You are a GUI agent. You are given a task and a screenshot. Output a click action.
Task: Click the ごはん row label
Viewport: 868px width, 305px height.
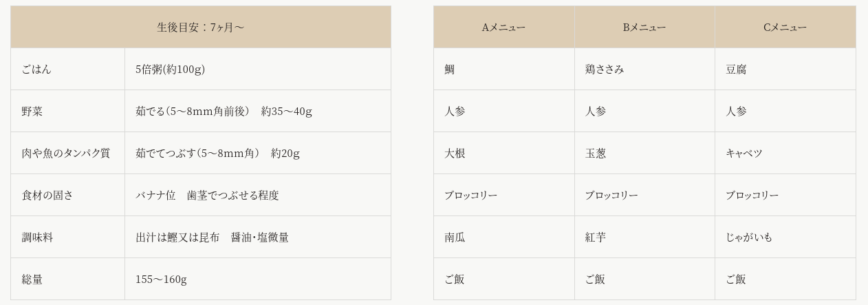[x=67, y=69]
